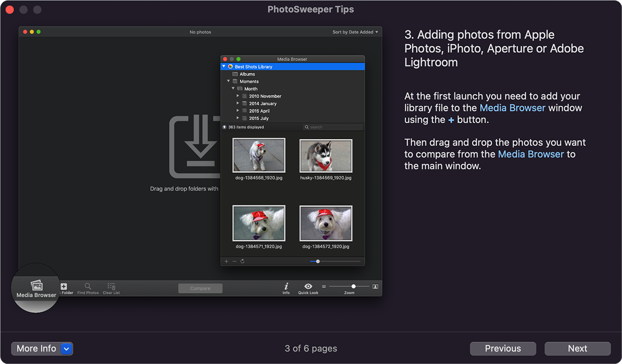The height and width of the screenshot is (364, 622).
Task: Select the Find Photos magnifier icon
Action: [88, 286]
